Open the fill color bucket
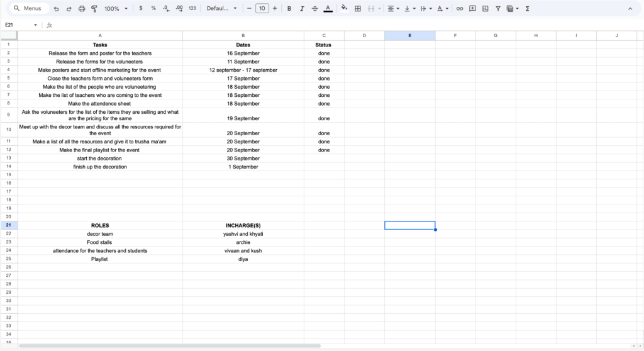The width and height of the screenshot is (644, 351). coord(344,8)
